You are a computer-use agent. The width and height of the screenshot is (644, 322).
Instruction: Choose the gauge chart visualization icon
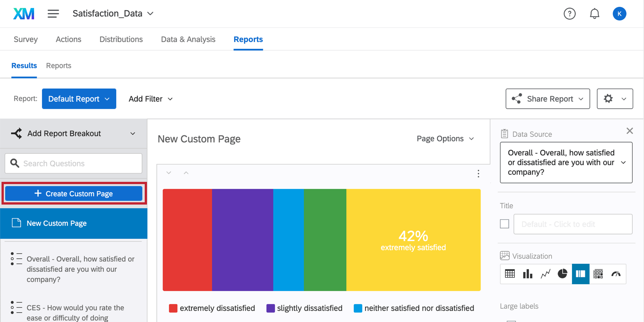(616, 274)
